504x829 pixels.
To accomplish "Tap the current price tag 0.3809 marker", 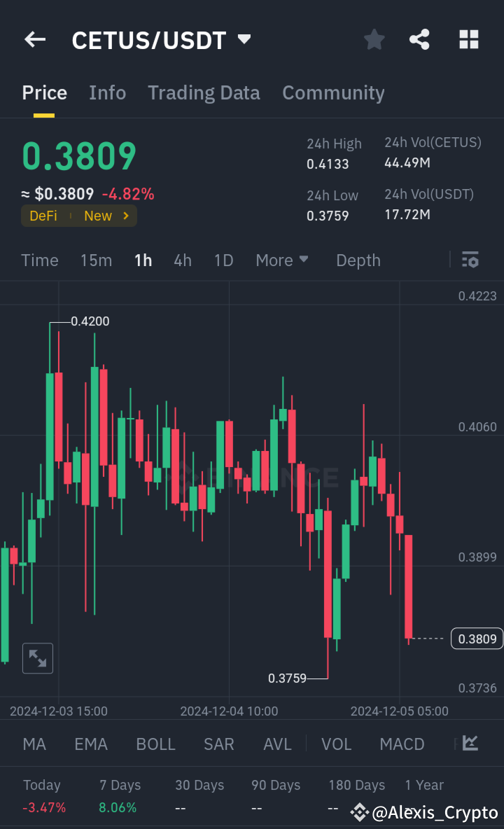I will pyautogui.click(x=477, y=639).
